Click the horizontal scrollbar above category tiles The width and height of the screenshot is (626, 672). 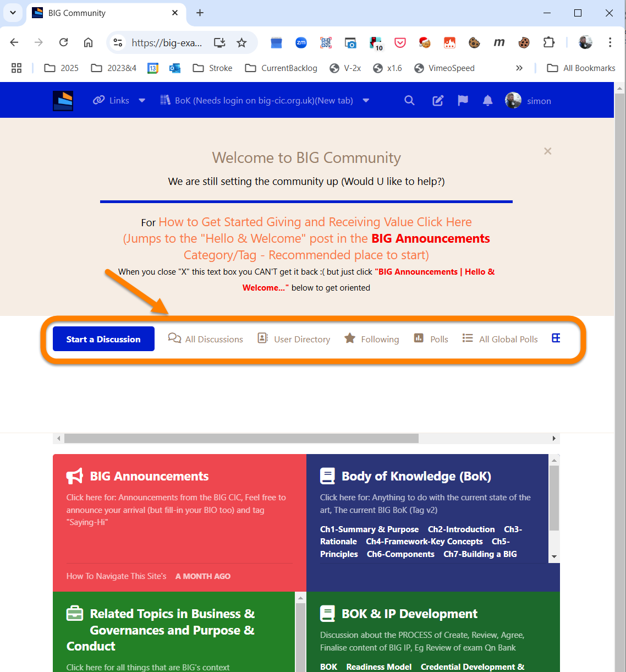pyautogui.click(x=241, y=439)
